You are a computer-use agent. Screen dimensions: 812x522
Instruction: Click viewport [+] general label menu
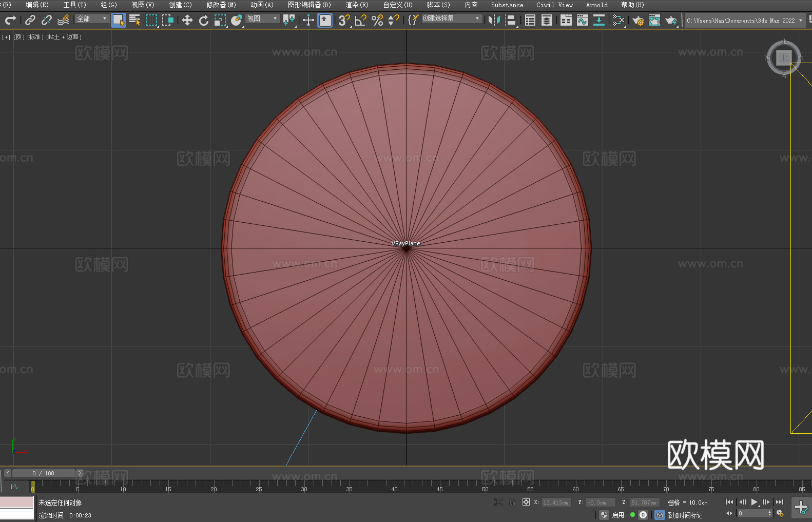[6, 37]
